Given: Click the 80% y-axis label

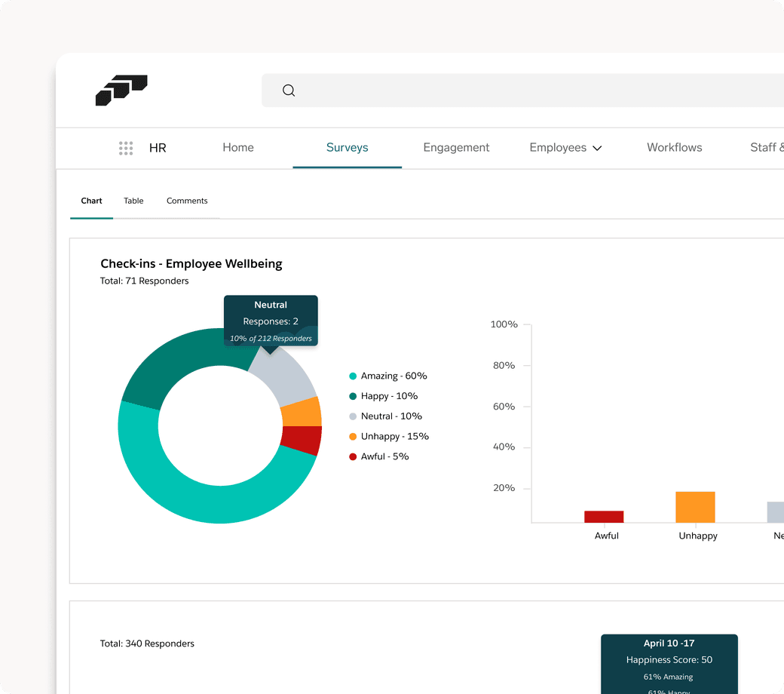Looking at the screenshot, I should [x=504, y=365].
